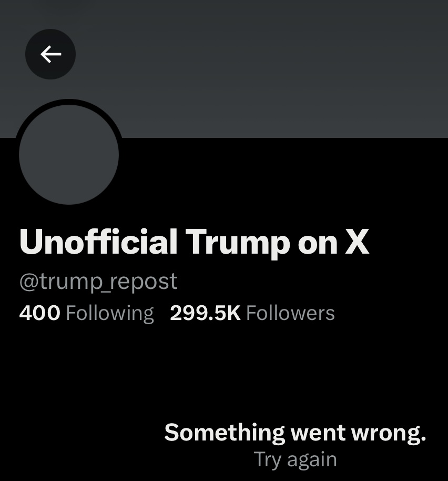Click the Something went wrong message

(295, 433)
